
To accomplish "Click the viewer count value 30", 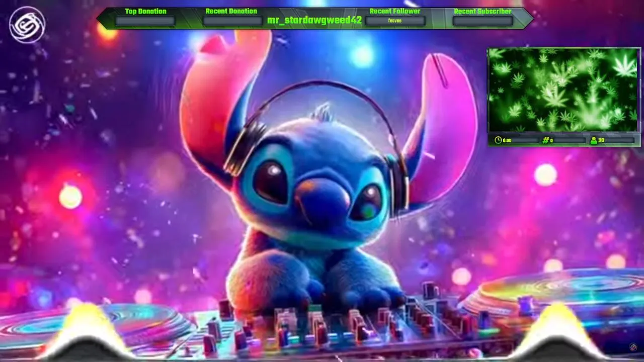I will [601, 140].
